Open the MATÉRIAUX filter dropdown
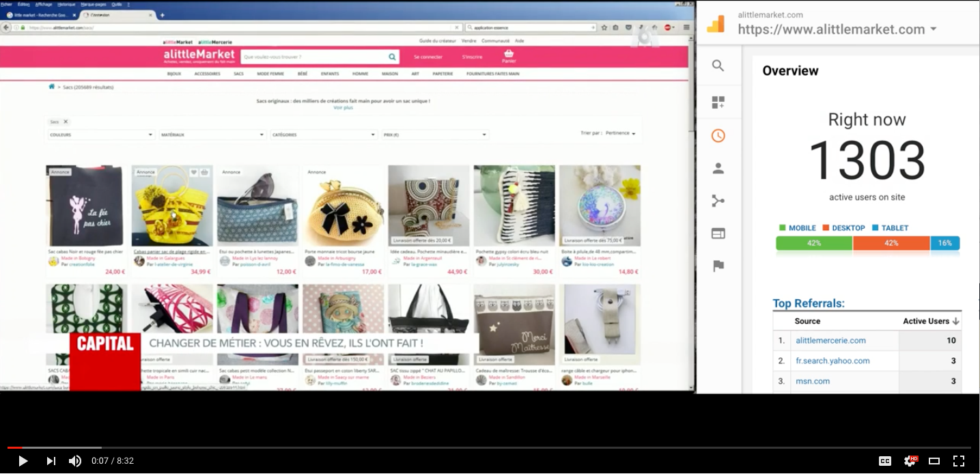Image resolution: width=980 pixels, height=474 pixels. tap(212, 135)
